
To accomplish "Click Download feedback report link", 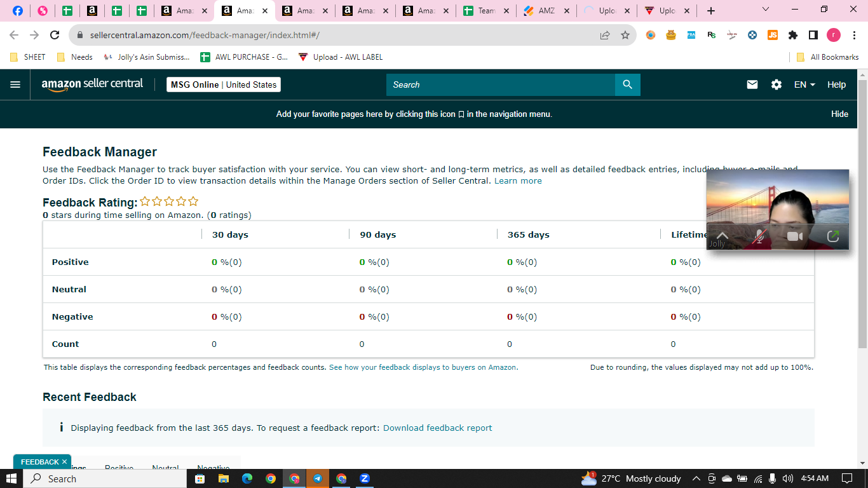I will click(x=437, y=428).
